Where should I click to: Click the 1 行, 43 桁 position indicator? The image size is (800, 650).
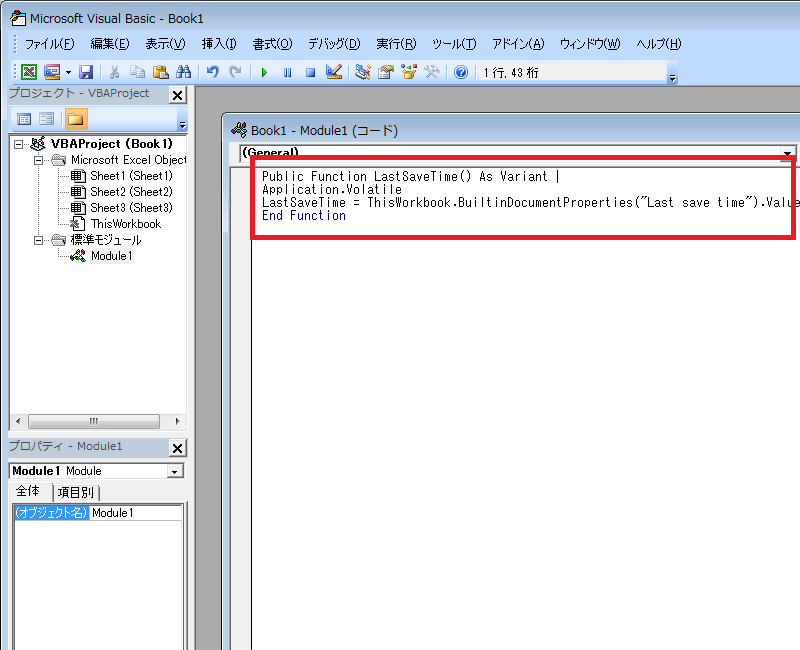[511, 72]
